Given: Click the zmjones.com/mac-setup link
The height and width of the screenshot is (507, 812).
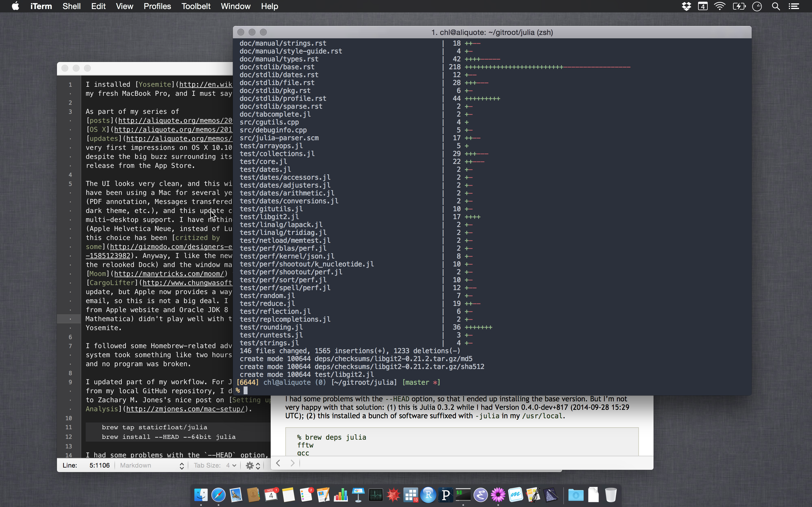Looking at the screenshot, I should click(185, 409).
